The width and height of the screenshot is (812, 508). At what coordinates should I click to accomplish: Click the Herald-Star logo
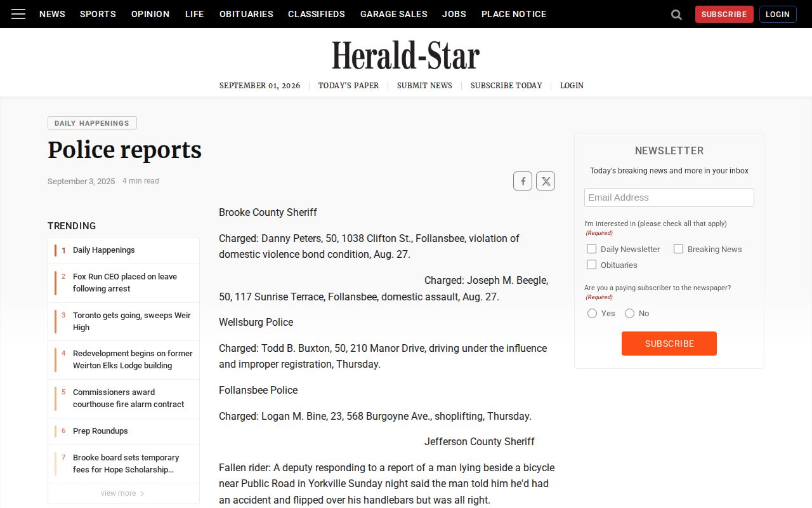(x=406, y=55)
